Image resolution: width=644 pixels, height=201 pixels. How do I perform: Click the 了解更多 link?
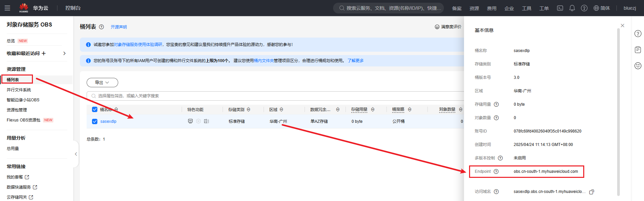355,61
